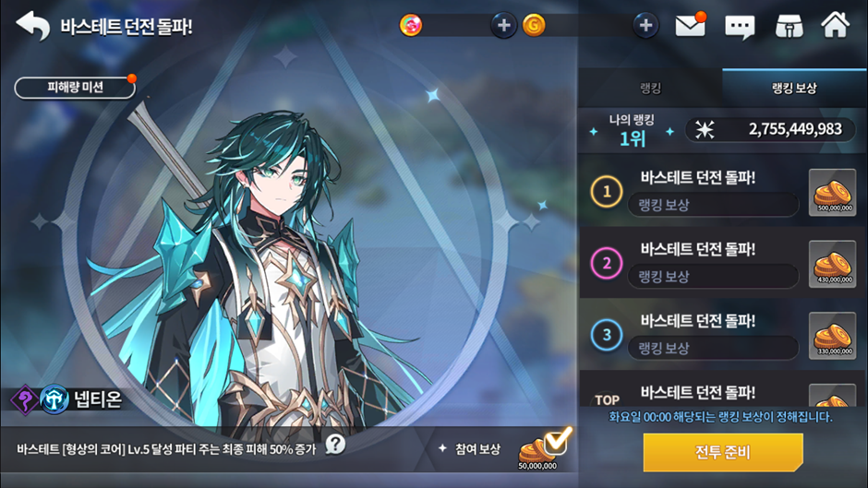Open the question mark help icon
This screenshot has width=868, height=488.
[x=335, y=444]
